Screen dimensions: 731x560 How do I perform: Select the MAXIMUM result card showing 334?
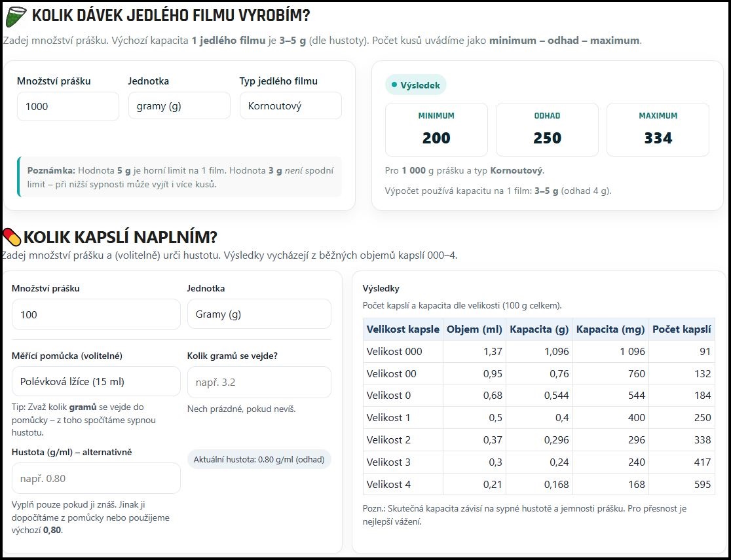pyautogui.click(x=658, y=130)
